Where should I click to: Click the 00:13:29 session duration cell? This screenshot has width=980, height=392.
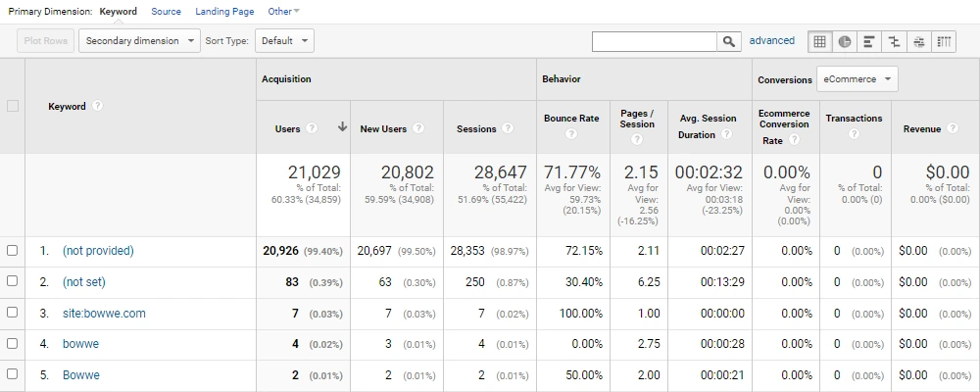tap(722, 282)
